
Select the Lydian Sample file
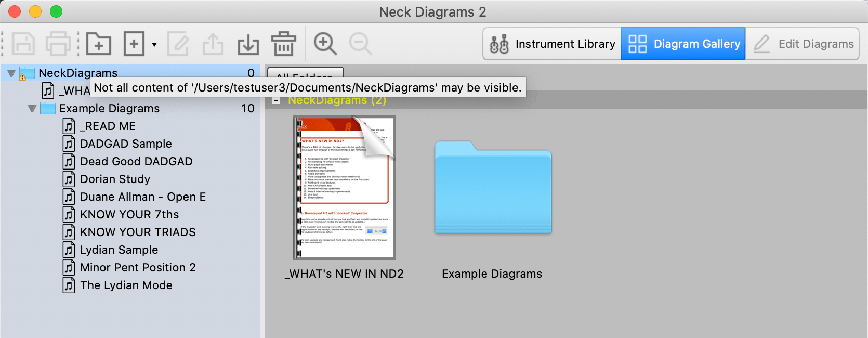pyautogui.click(x=130, y=250)
